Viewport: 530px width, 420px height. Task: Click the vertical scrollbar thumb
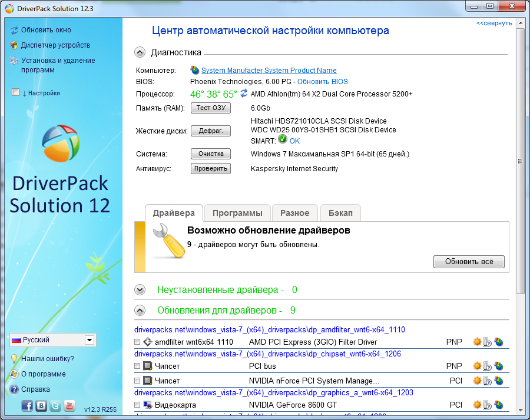(x=520, y=161)
